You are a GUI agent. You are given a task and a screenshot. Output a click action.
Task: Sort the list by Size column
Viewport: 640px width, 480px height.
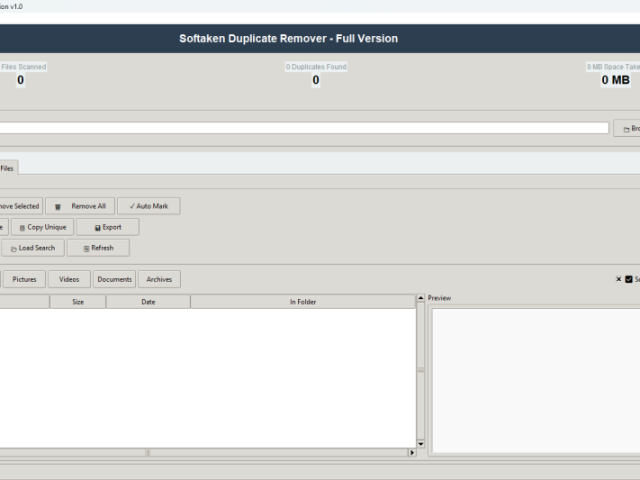tap(78, 302)
